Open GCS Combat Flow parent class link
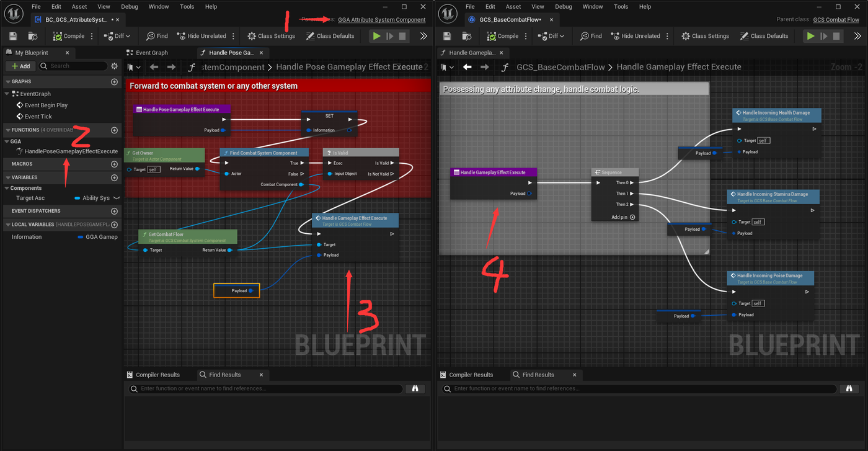This screenshot has width=868, height=451. tap(836, 20)
